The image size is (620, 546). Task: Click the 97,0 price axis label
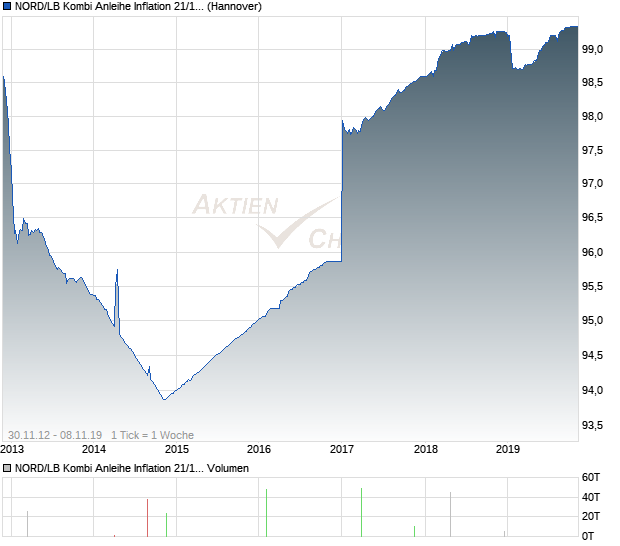[x=592, y=183]
